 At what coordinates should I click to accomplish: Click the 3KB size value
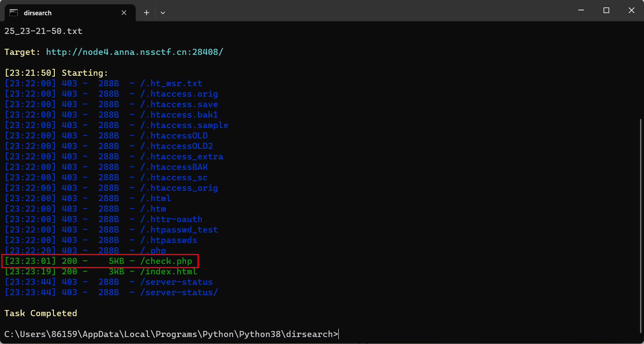tap(116, 271)
